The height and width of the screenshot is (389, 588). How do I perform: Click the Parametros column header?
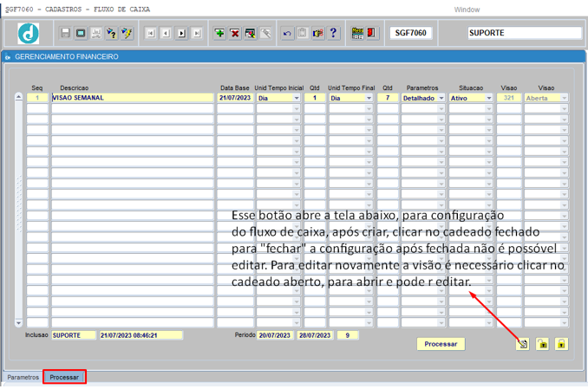tap(422, 88)
